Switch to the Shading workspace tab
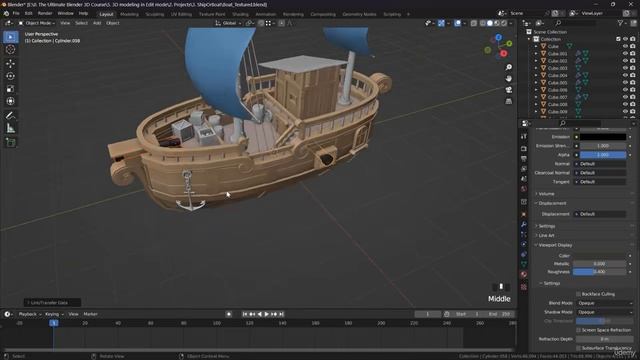Screen dimensions: 640x360 (x=240, y=14)
